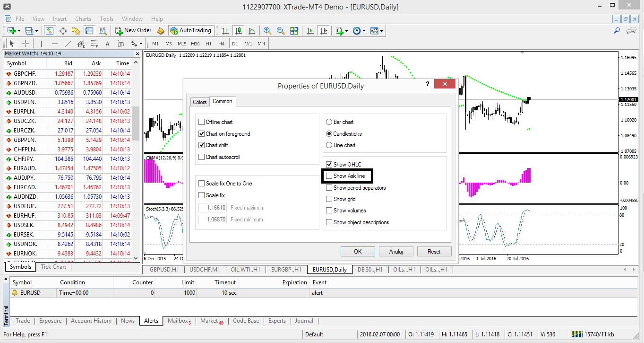This screenshot has height=343, width=644.
Task: Switch to the Tick Chart tab
Action: 53,267
